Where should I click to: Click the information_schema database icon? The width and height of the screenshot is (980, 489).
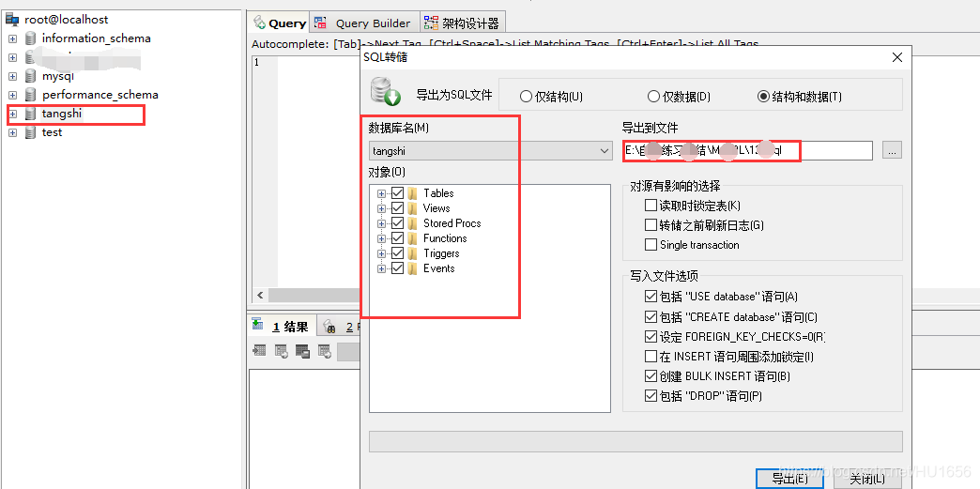pos(30,38)
